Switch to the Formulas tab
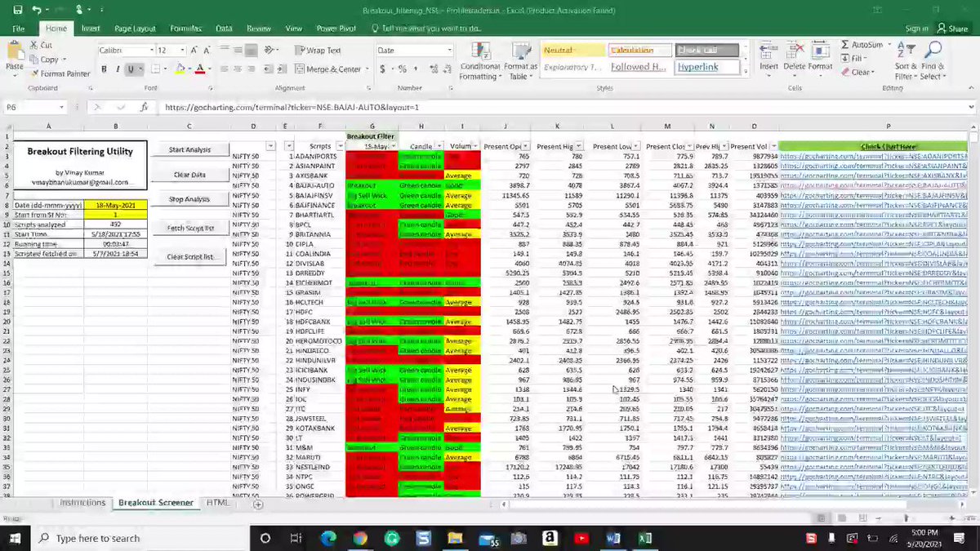Screen dimensions: 980x551 coord(185,29)
